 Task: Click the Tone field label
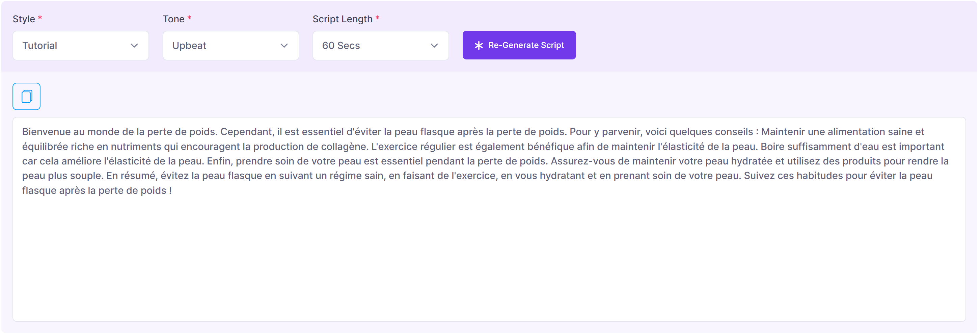click(173, 19)
